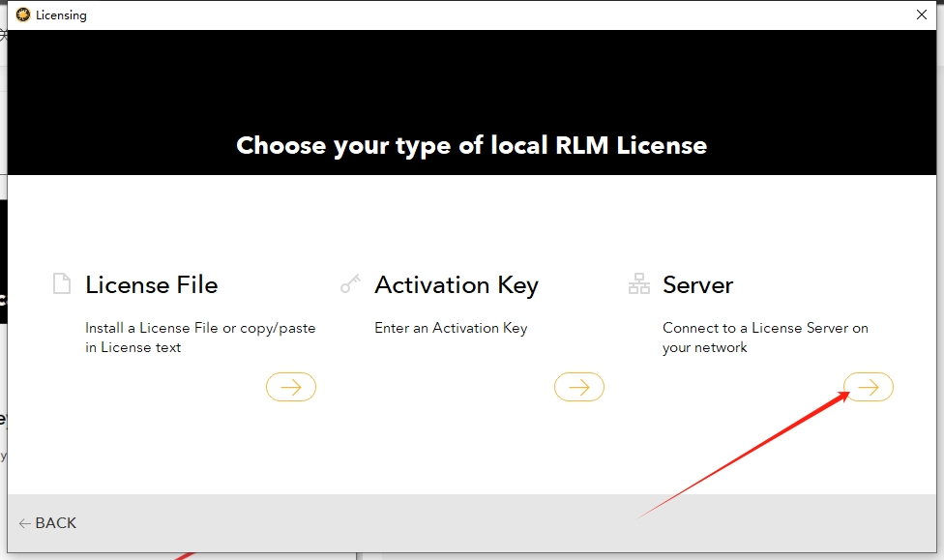Screen dimensions: 944x560
Task: Close the Licensing dialog window
Action: [x=922, y=15]
